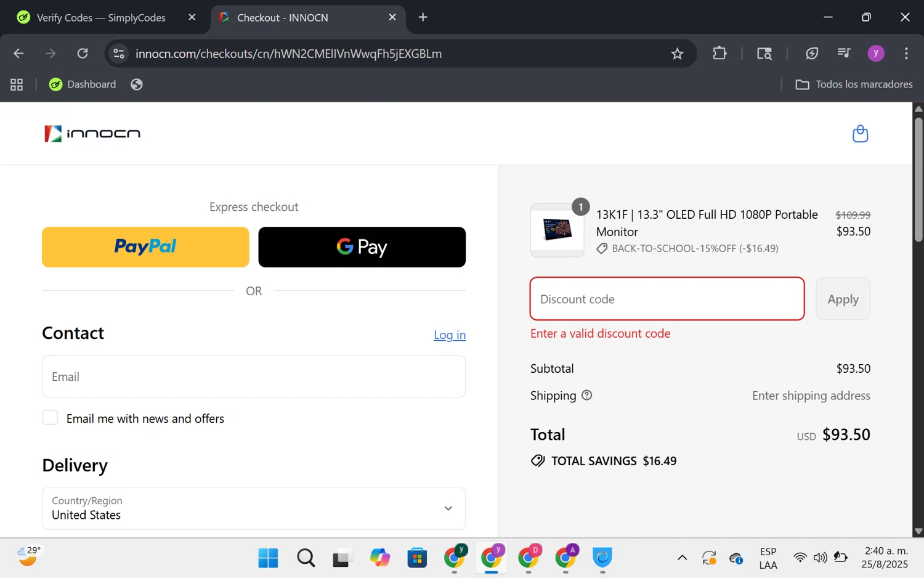Open the weather widget showing 29°
Screen dimensions: 924x578
click(28, 556)
